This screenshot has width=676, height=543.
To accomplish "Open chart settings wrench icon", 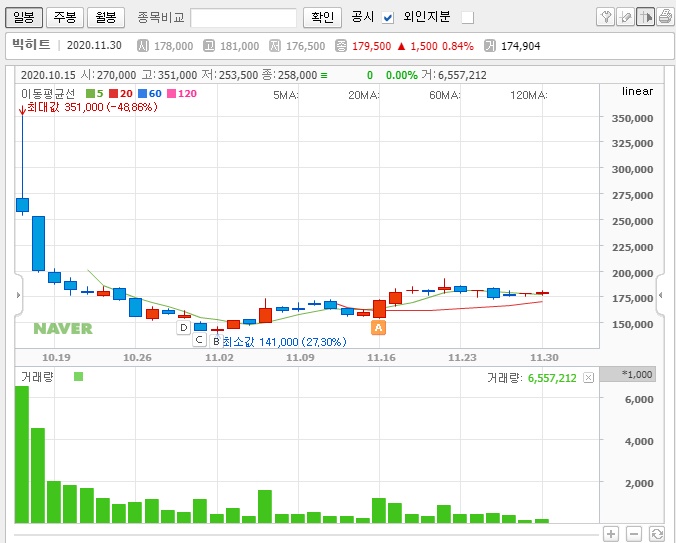I will pos(605,18).
